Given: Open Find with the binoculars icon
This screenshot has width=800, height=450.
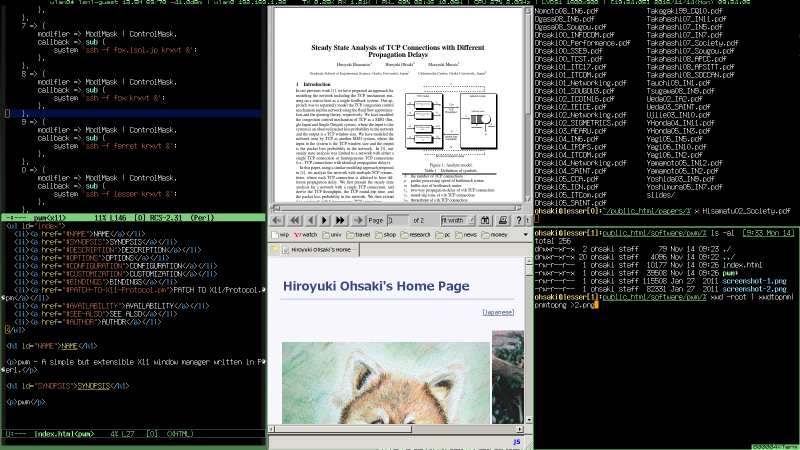Looking at the screenshot, I should [x=485, y=220].
